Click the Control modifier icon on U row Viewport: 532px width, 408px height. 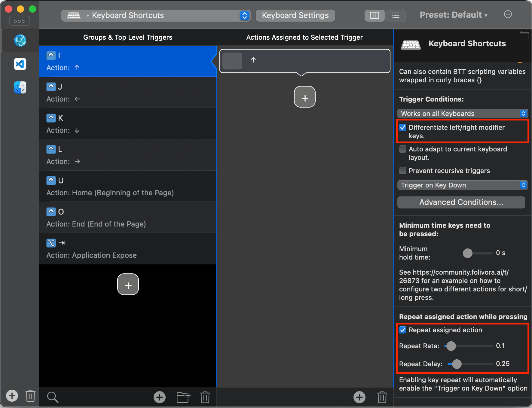pyautogui.click(x=51, y=180)
